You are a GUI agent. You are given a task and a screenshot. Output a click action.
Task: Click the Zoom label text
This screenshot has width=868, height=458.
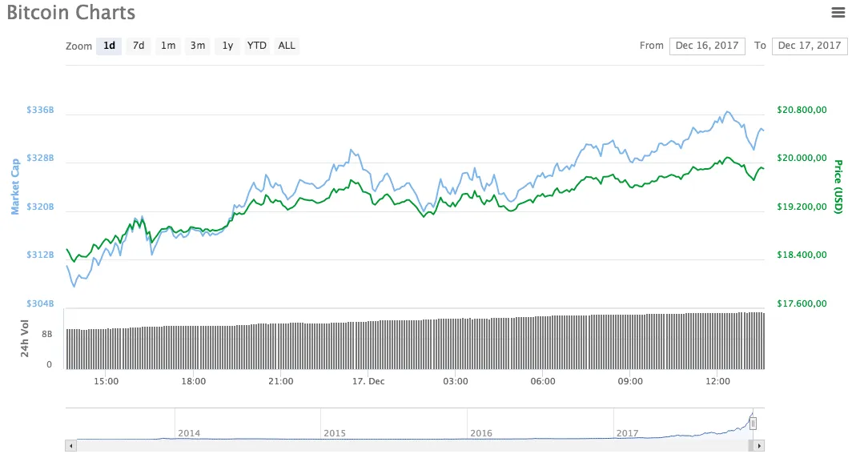(x=78, y=46)
